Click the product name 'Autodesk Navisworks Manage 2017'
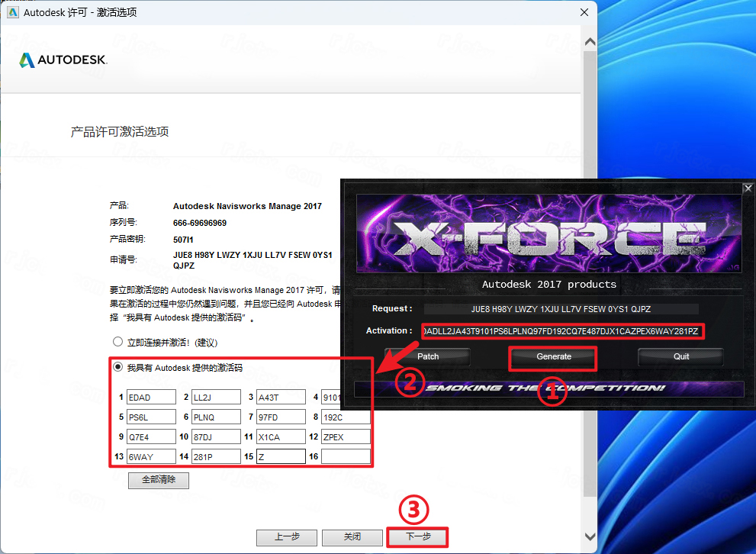756x554 pixels. 247,206
